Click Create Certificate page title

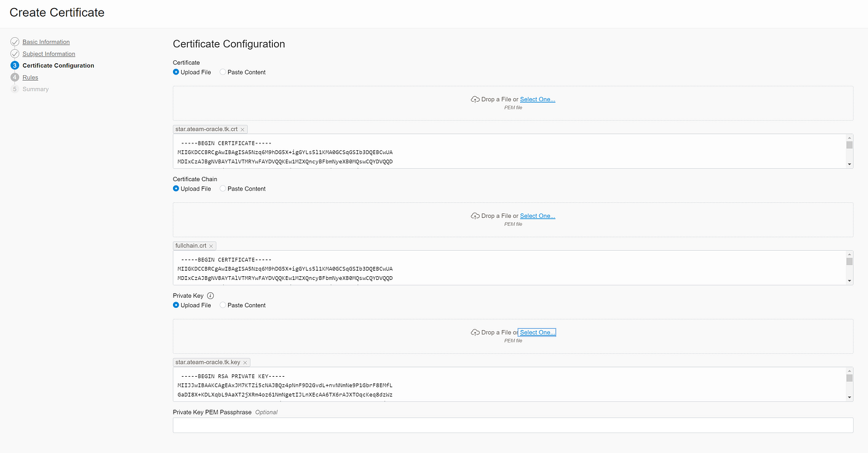pos(57,12)
